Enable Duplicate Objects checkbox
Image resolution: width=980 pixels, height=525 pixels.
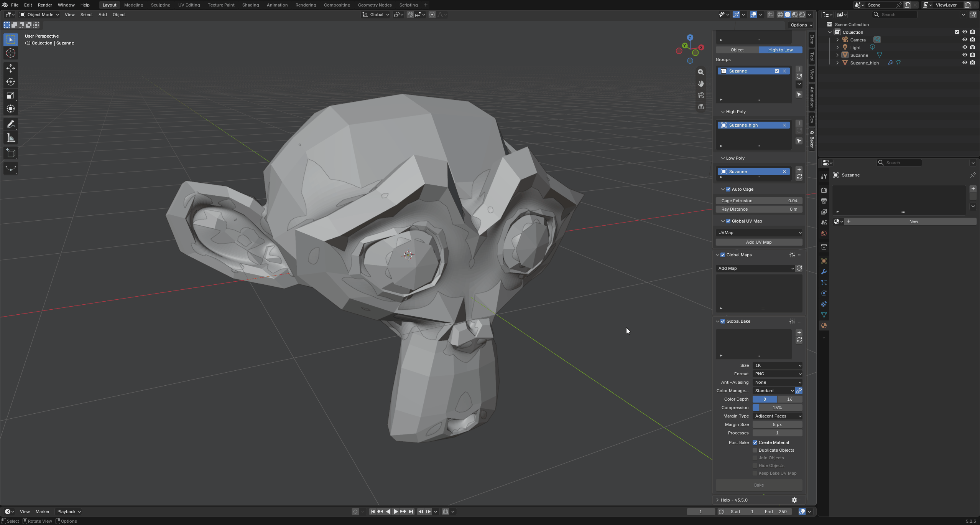(755, 450)
